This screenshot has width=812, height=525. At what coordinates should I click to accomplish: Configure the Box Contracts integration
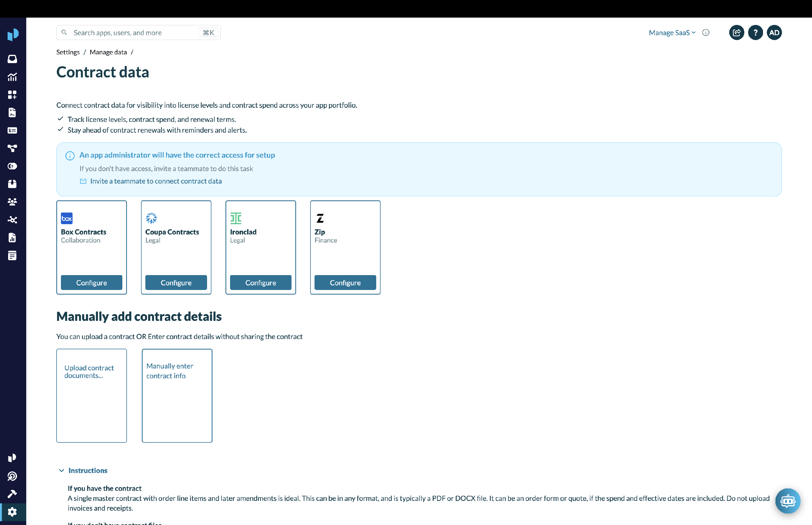(x=91, y=283)
